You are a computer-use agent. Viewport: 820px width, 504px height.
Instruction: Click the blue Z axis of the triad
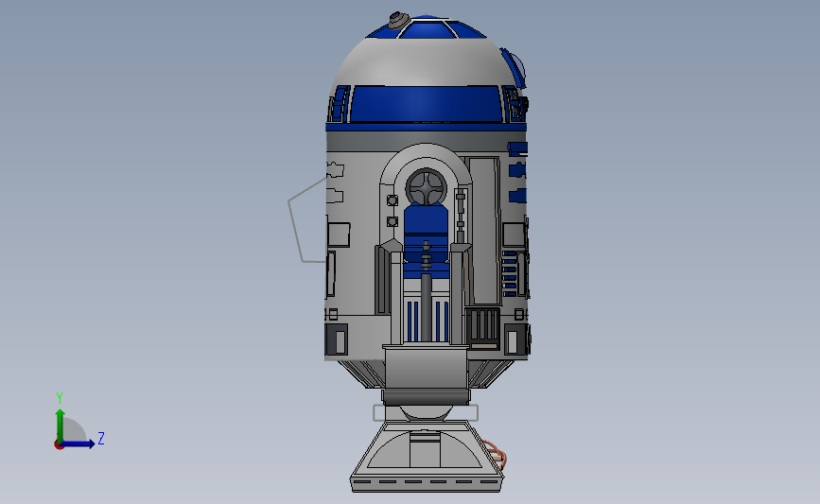[78, 443]
